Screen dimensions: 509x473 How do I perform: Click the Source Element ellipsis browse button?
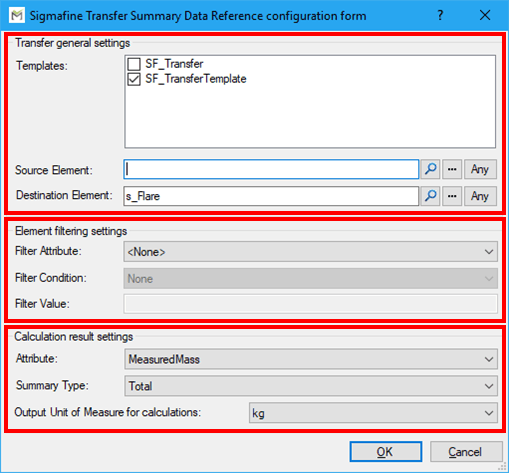tap(452, 169)
